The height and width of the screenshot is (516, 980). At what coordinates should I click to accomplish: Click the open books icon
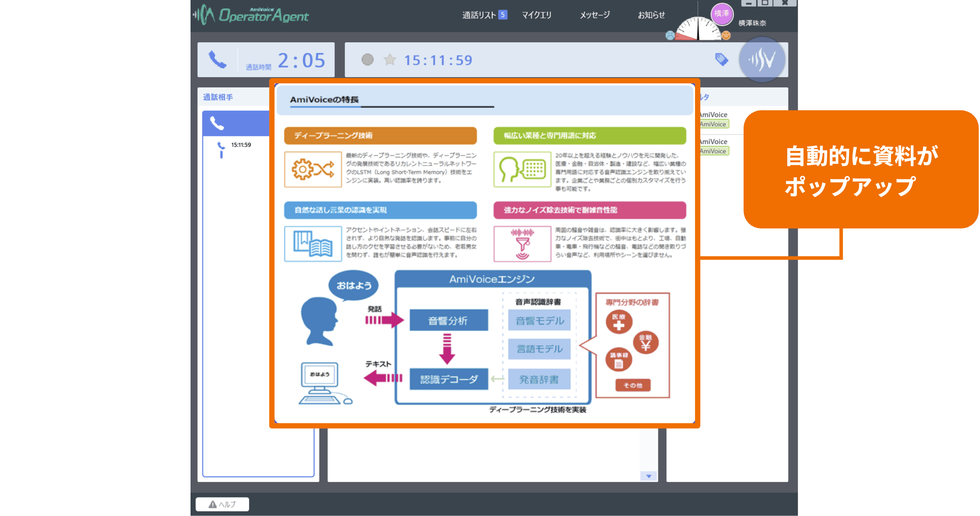coord(313,244)
